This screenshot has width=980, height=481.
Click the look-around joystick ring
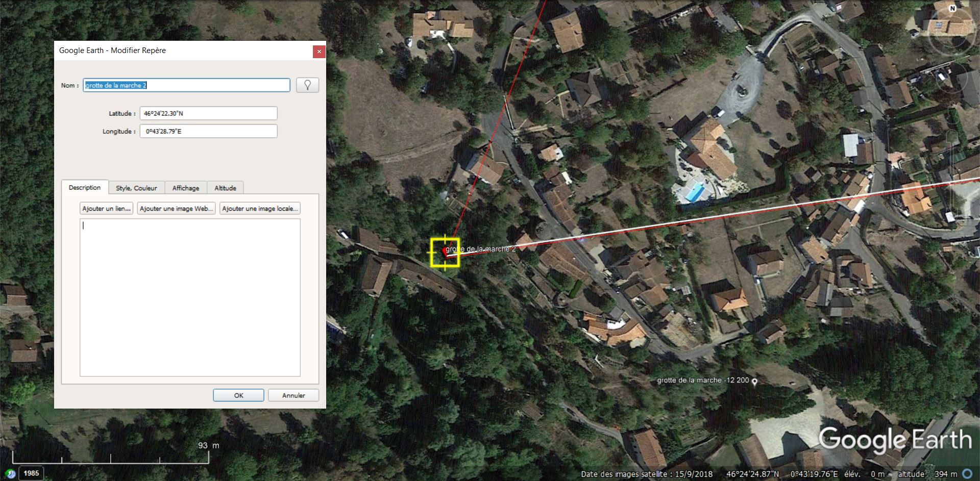(952, 30)
